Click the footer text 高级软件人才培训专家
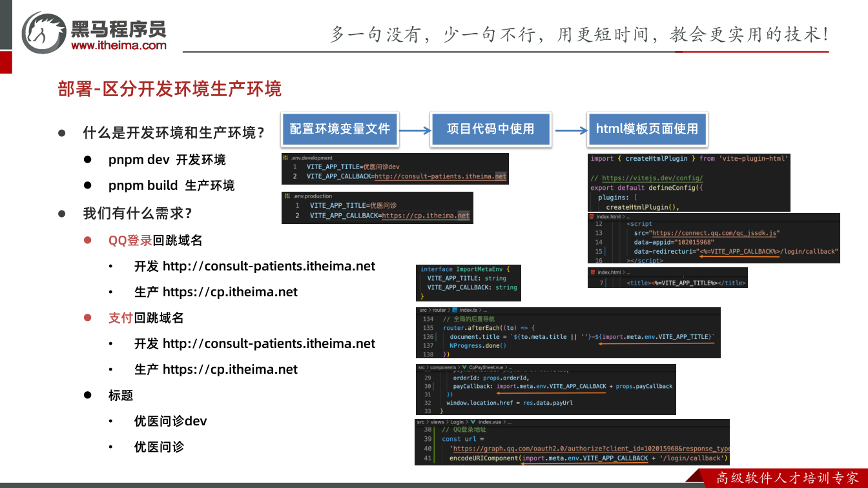Viewport: 868px width, 488px height. (787, 478)
